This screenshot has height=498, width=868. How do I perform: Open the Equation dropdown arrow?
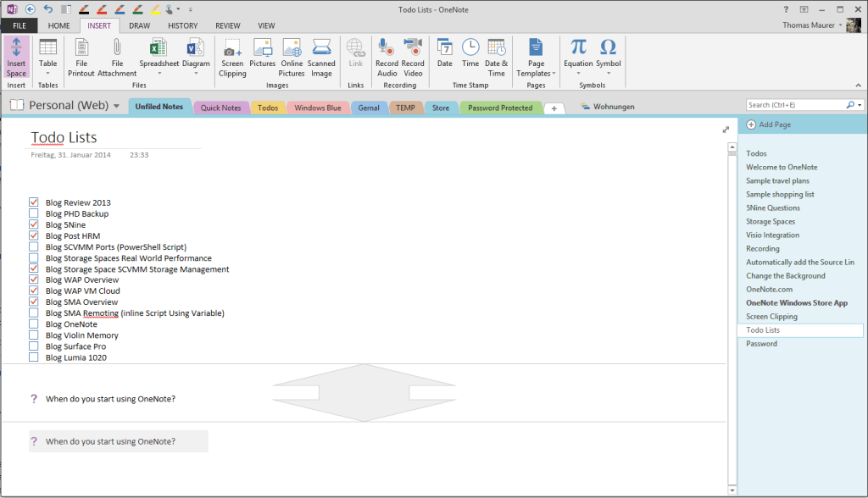pos(578,73)
